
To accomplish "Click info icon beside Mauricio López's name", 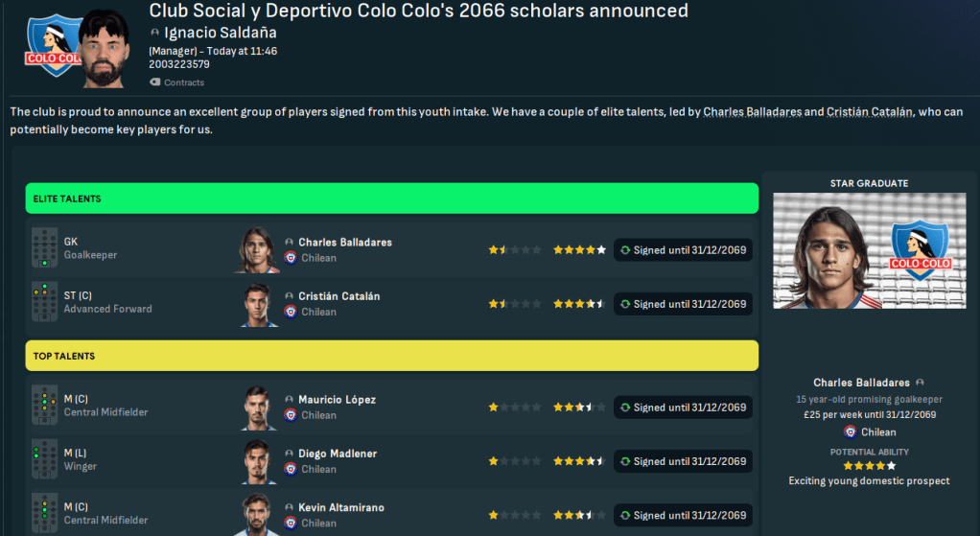I will 290,399.
